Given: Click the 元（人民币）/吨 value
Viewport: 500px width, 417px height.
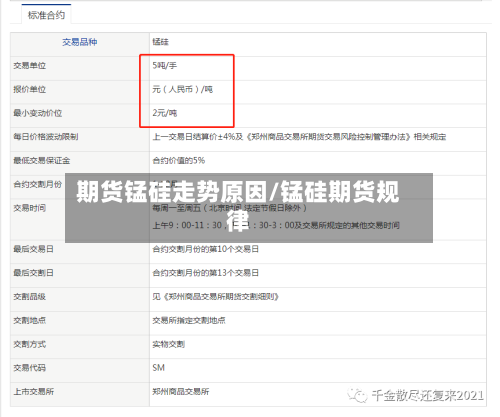Looking at the screenshot, I should 183,89.
